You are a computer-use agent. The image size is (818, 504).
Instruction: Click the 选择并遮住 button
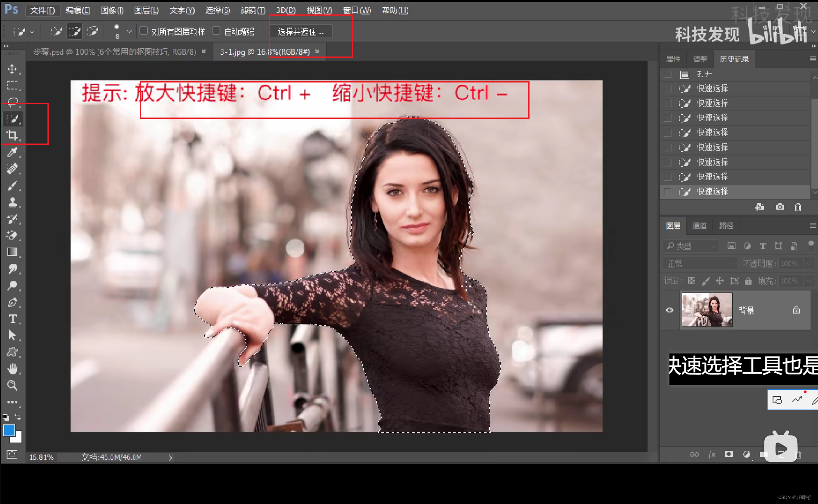(x=300, y=32)
